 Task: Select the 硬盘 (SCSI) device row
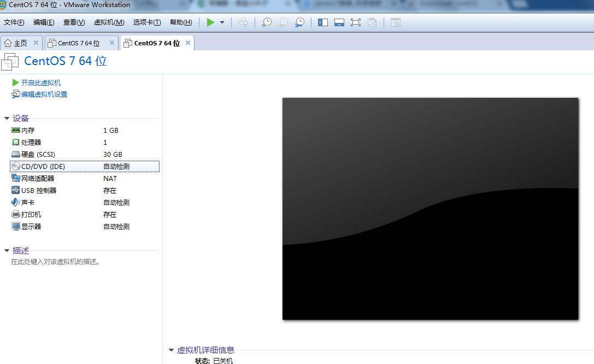pyautogui.click(x=85, y=155)
